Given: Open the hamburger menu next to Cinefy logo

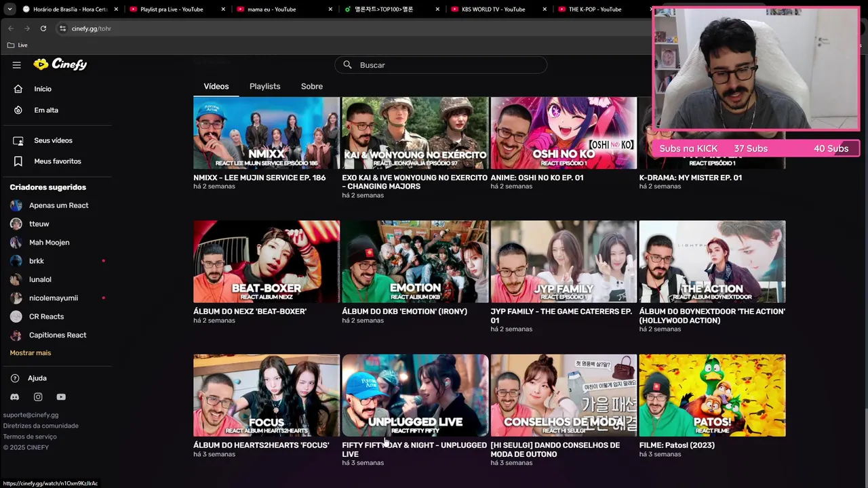Looking at the screenshot, I should pos(17,65).
